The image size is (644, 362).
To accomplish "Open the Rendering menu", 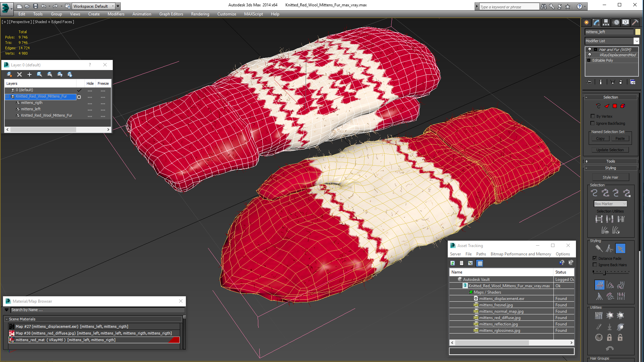I will (x=200, y=14).
